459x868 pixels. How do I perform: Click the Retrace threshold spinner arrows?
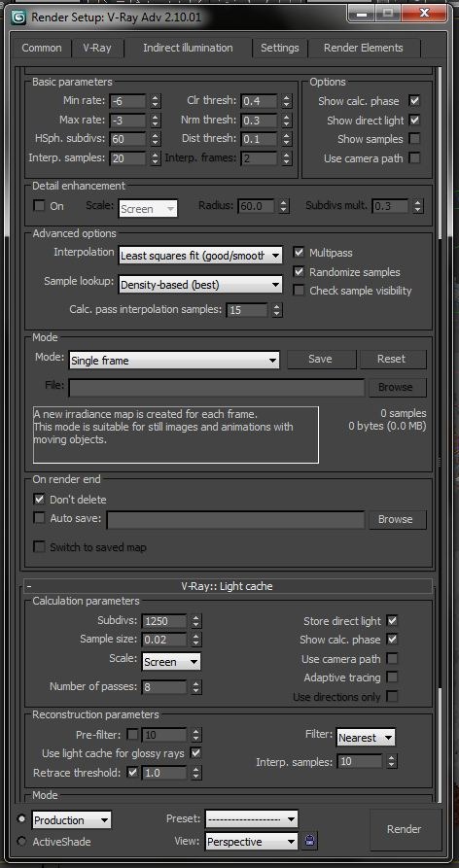pyautogui.click(x=196, y=773)
